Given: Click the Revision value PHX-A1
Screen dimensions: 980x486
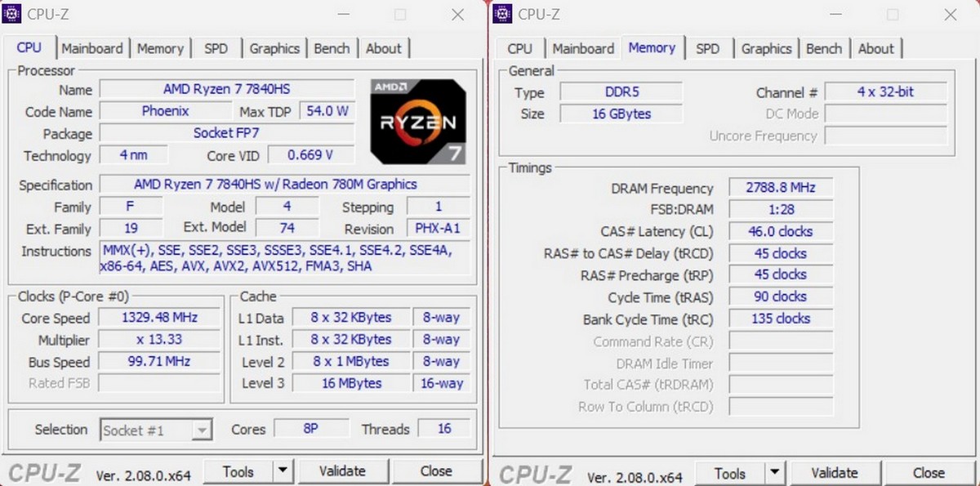Looking at the screenshot, I should click(x=438, y=229).
